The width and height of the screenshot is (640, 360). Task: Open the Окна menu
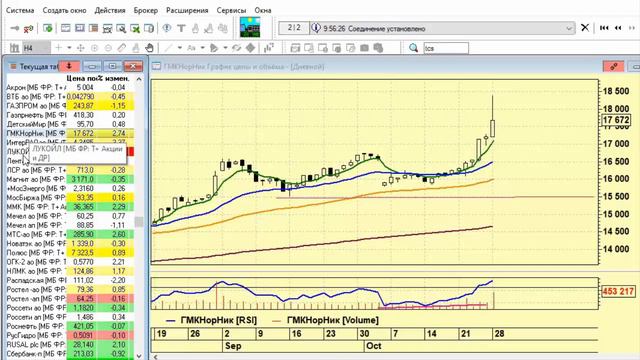[263, 10]
